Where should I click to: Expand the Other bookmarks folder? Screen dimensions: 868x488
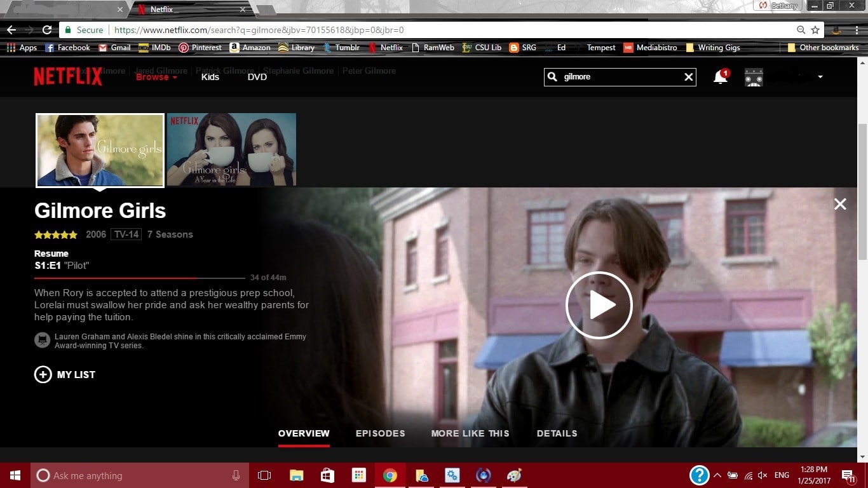click(823, 48)
